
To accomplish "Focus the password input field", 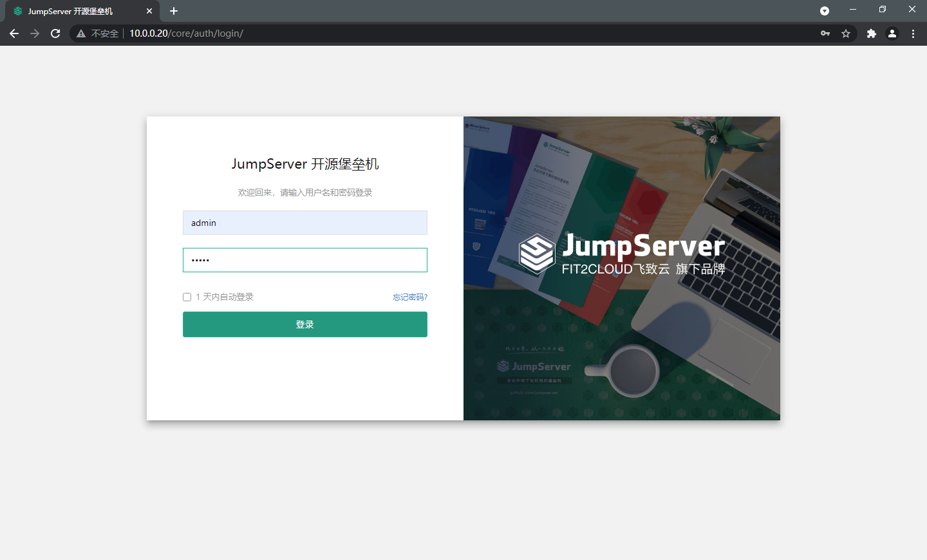I will (305, 260).
